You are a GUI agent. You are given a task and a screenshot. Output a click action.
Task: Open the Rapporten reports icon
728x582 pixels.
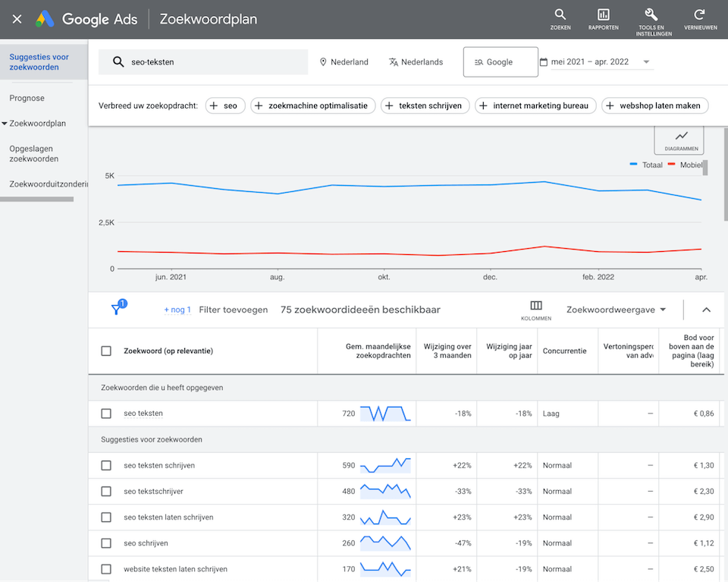pos(603,20)
